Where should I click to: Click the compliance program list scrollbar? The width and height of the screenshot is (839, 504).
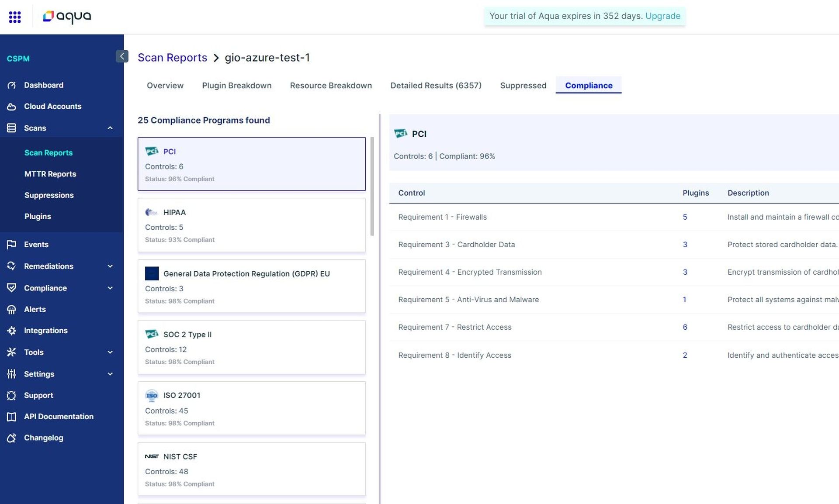click(x=372, y=186)
